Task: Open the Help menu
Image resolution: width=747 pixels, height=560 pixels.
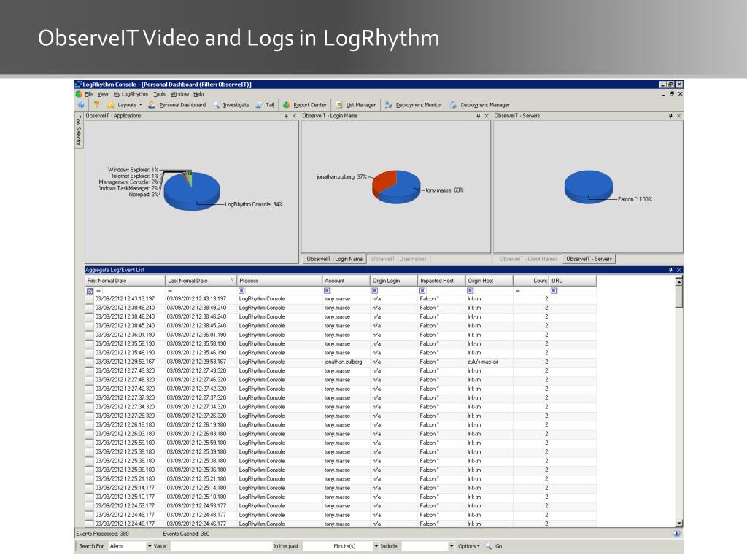Action: [x=198, y=94]
